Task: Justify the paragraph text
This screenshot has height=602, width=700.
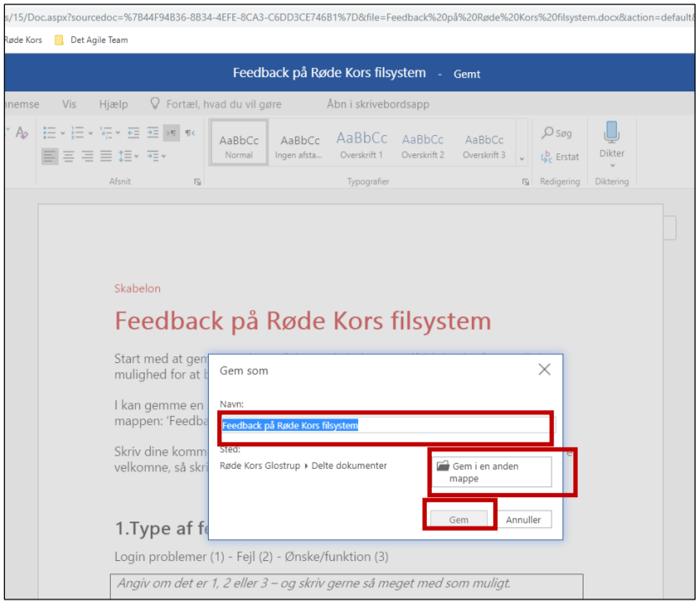Action: pyautogui.click(x=106, y=156)
